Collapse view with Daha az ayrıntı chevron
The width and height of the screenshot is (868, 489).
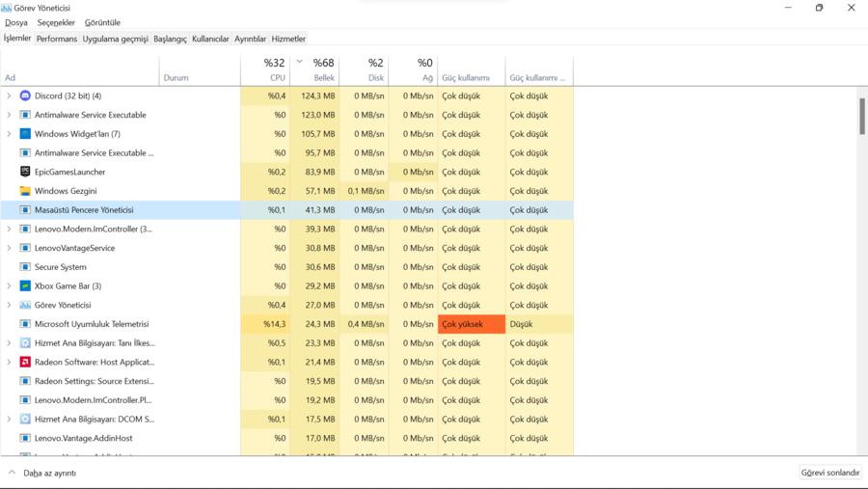pyautogui.click(x=12, y=473)
